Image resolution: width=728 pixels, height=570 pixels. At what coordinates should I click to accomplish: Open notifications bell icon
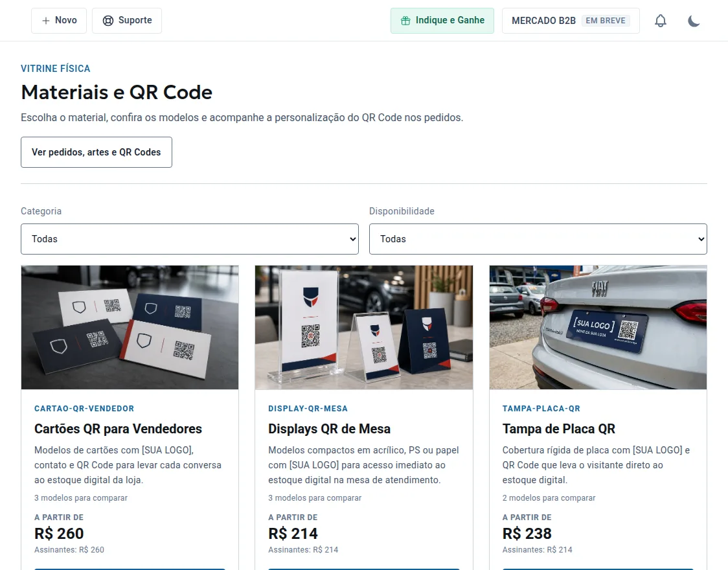click(x=660, y=21)
